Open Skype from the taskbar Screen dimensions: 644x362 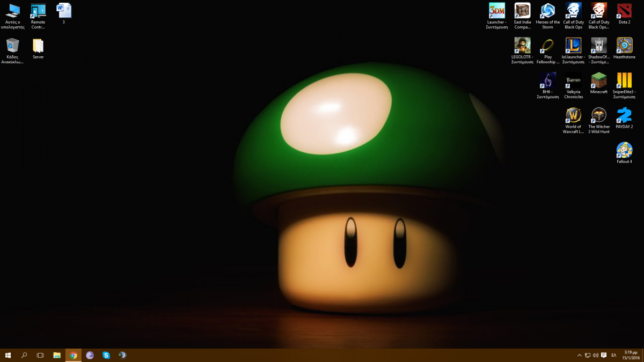106,355
